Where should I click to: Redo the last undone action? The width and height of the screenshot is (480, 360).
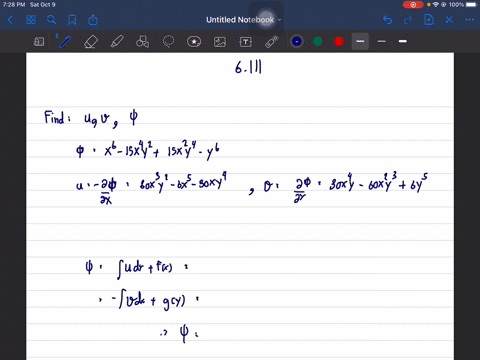click(x=408, y=20)
